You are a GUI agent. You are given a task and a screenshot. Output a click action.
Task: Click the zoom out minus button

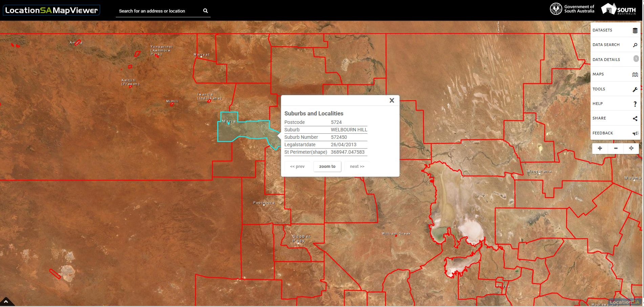pos(616,148)
